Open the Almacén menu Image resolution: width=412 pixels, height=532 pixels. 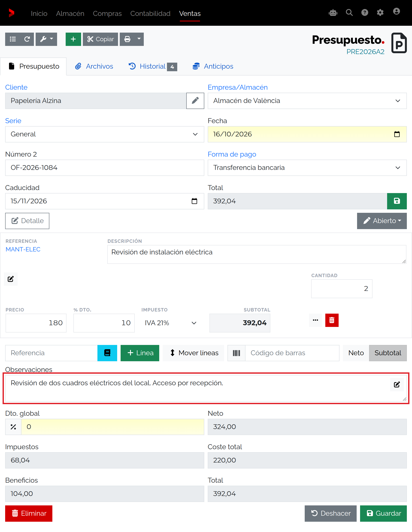click(x=70, y=13)
